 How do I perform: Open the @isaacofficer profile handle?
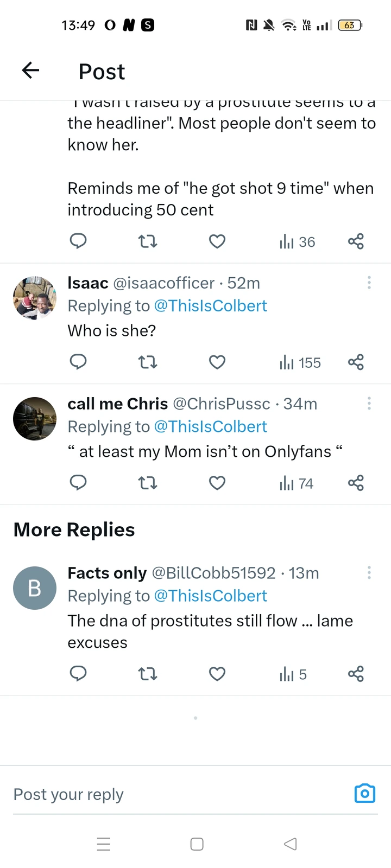click(x=163, y=283)
